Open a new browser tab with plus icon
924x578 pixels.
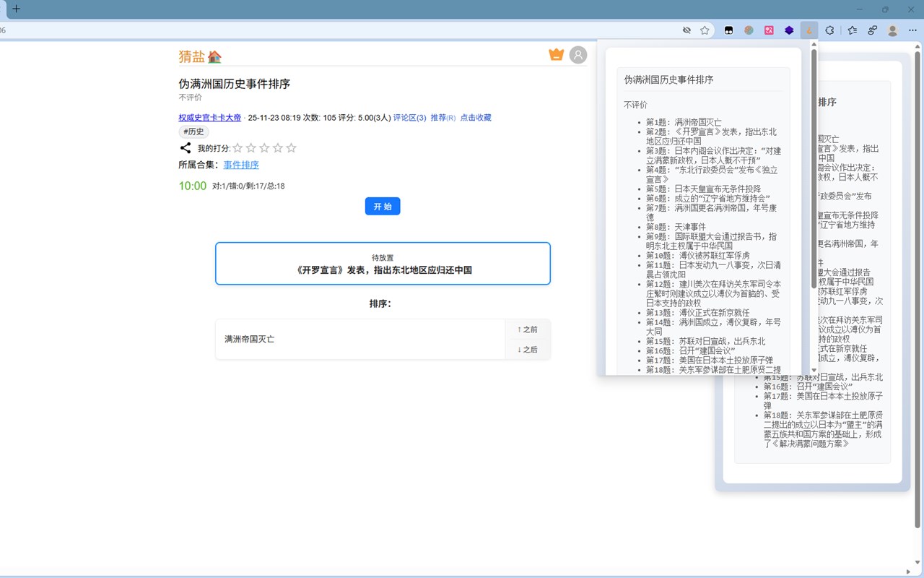tap(16, 9)
